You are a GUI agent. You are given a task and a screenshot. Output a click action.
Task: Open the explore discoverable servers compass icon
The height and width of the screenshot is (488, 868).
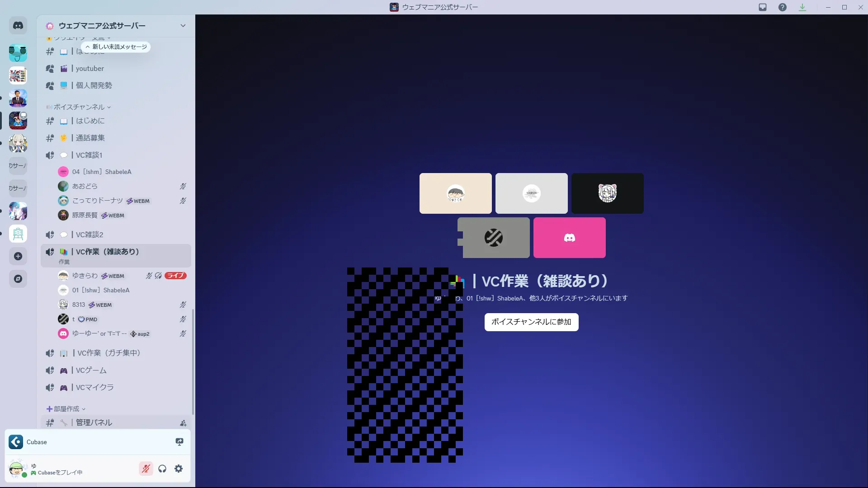tap(18, 279)
